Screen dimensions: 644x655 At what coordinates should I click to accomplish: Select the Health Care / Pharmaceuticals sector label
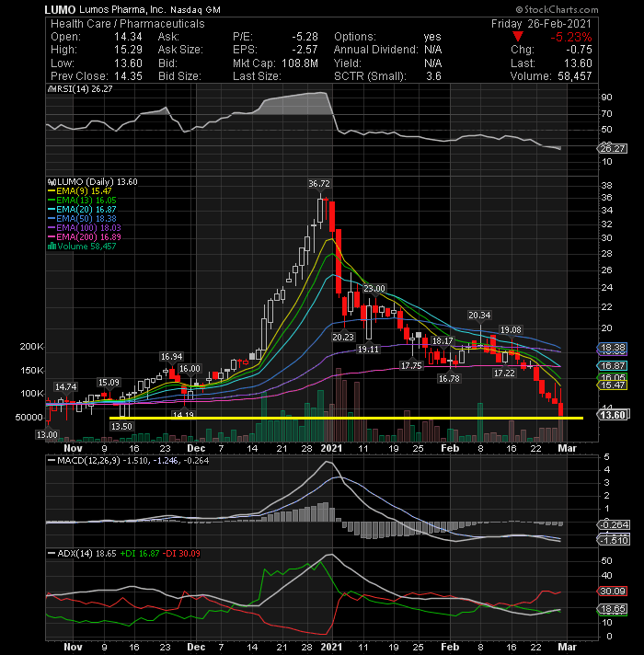click(128, 24)
